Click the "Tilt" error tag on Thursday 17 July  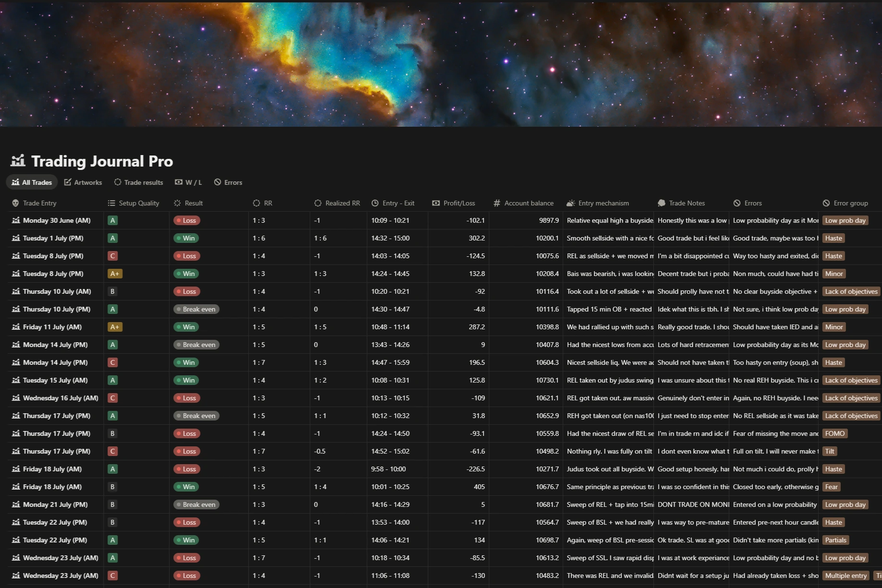pyautogui.click(x=830, y=451)
